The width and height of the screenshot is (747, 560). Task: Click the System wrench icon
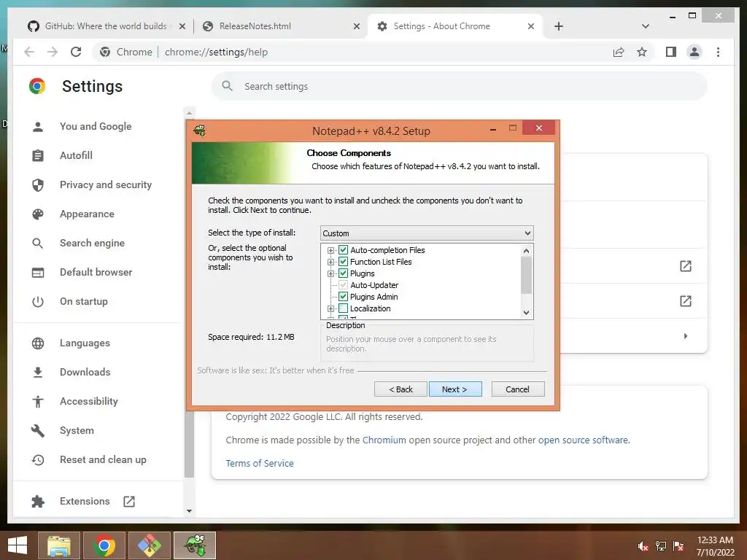[38, 431]
